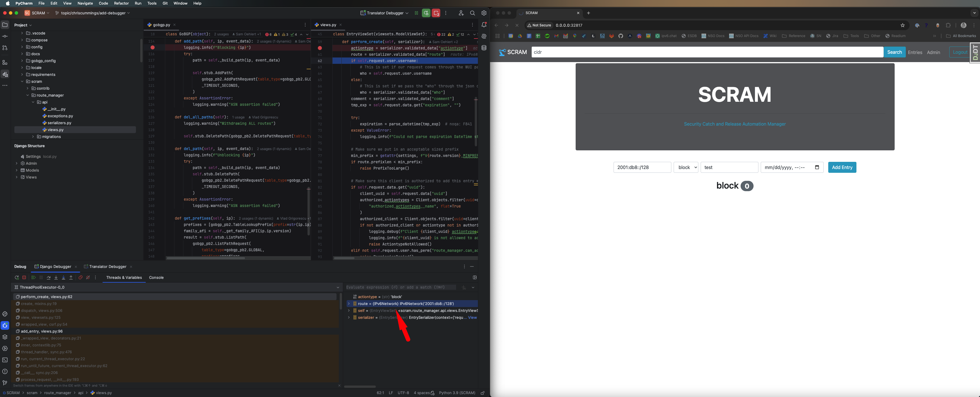Switch to the gobgp.py editor tab

coord(161,25)
